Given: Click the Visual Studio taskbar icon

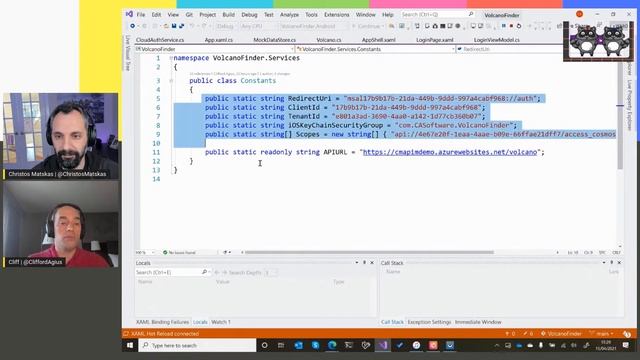Looking at the screenshot, I should (382, 345).
